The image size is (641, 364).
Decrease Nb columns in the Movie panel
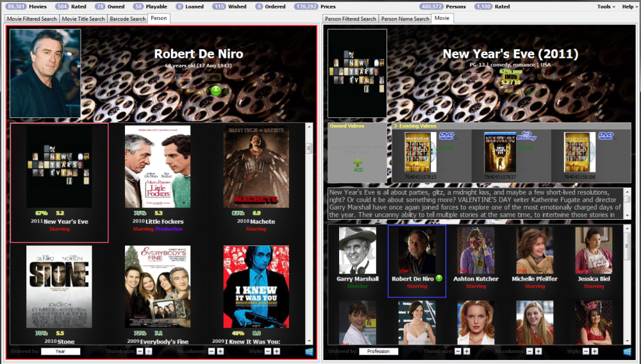click(529, 351)
